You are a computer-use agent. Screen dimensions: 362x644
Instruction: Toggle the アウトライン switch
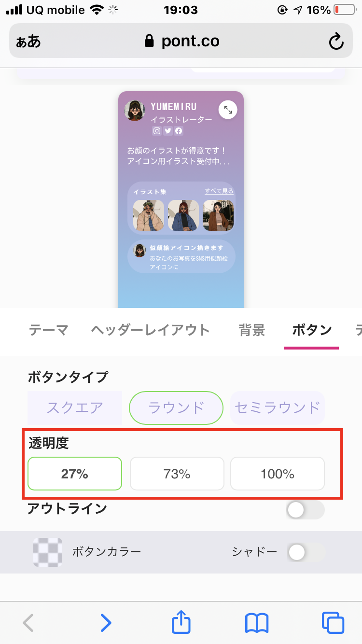[x=305, y=510]
